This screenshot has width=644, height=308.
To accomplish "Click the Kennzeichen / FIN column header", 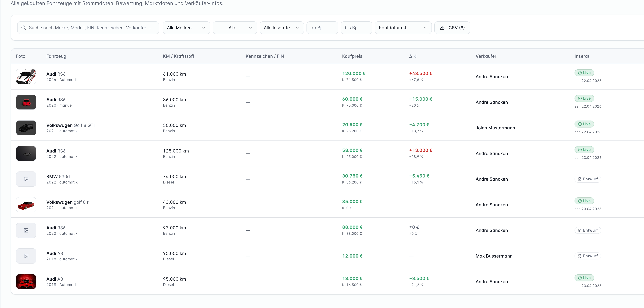I will click(x=265, y=56).
